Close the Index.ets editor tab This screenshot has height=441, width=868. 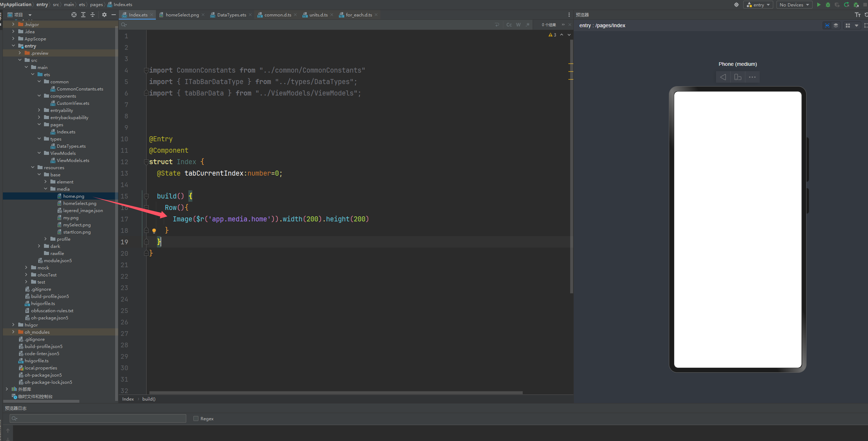[x=152, y=15]
